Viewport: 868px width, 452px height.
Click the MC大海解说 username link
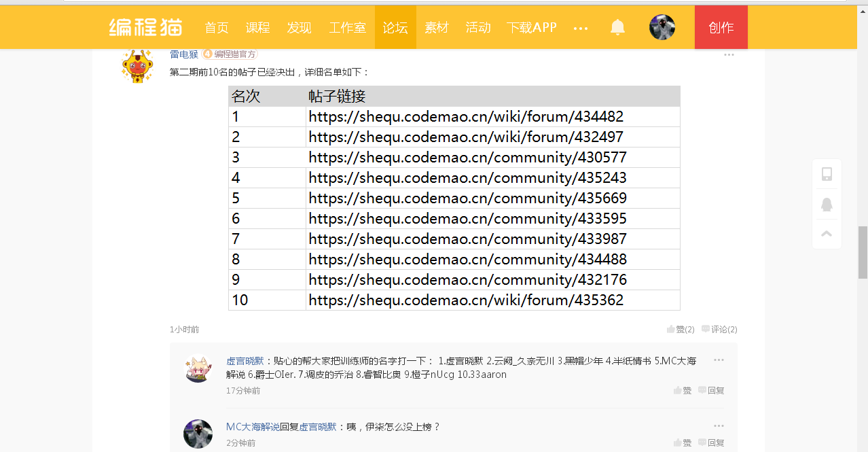pos(253,427)
